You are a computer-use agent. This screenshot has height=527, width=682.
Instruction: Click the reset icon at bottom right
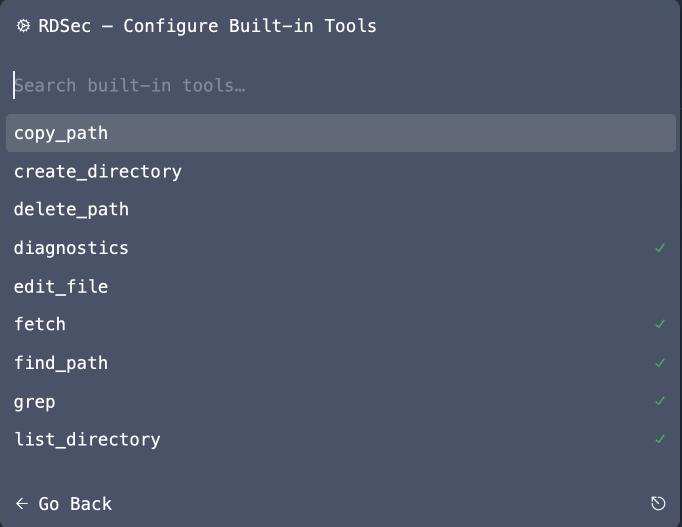pyautogui.click(x=658, y=503)
